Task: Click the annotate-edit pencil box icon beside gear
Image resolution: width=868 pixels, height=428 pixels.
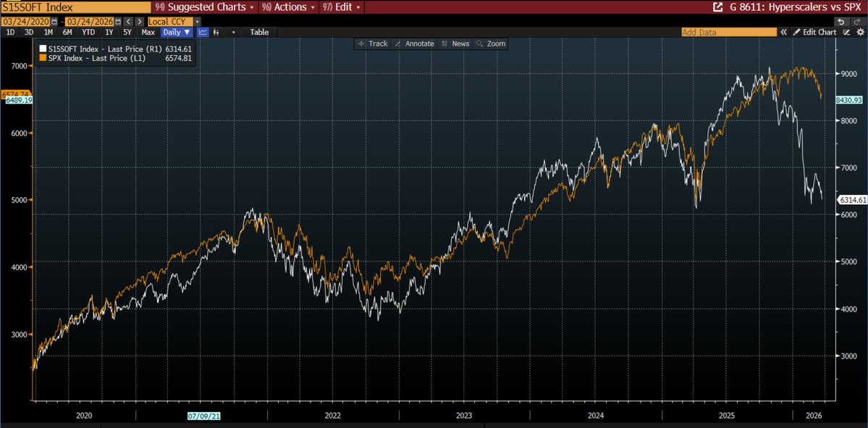Action: point(846,32)
